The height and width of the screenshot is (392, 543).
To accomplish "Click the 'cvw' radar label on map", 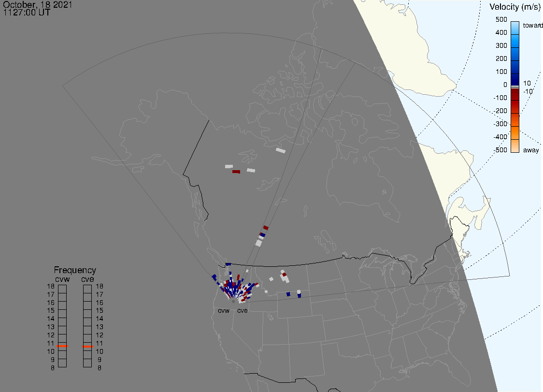I will 224,310.
